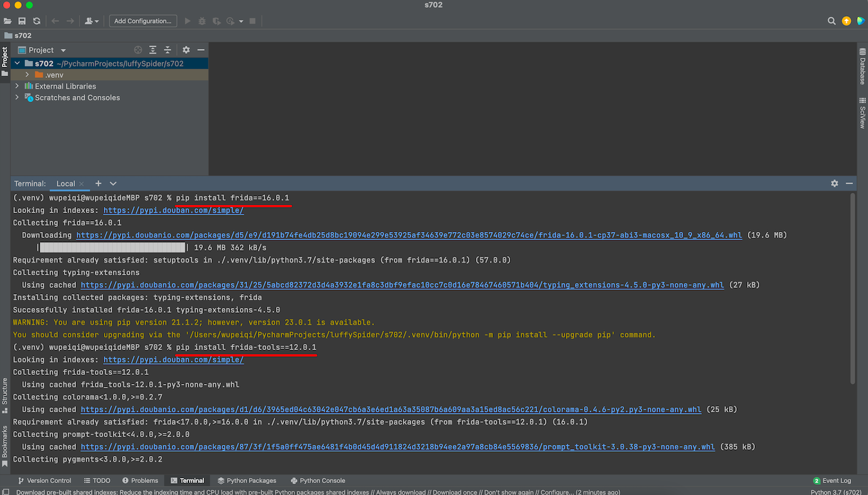
Task: Navigate back with the left arrow icon
Action: click(56, 21)
